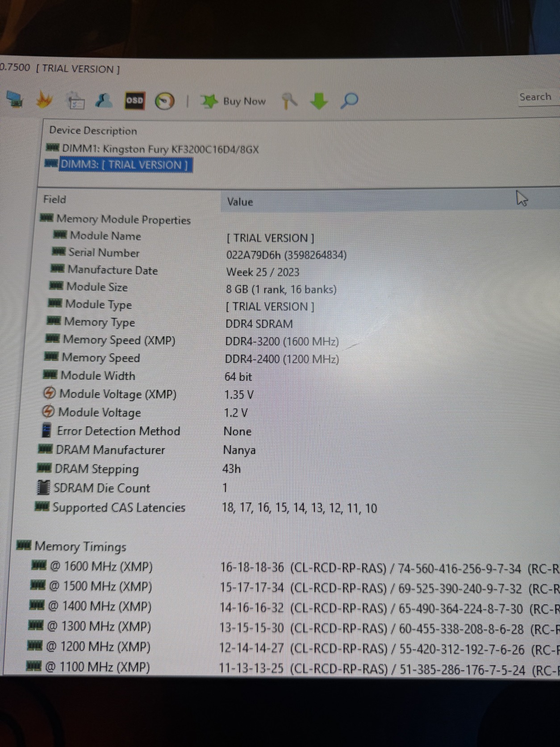Click the Field column header
Image resolution: width=560 pixels, height=747 pixels.
(54, 199)
